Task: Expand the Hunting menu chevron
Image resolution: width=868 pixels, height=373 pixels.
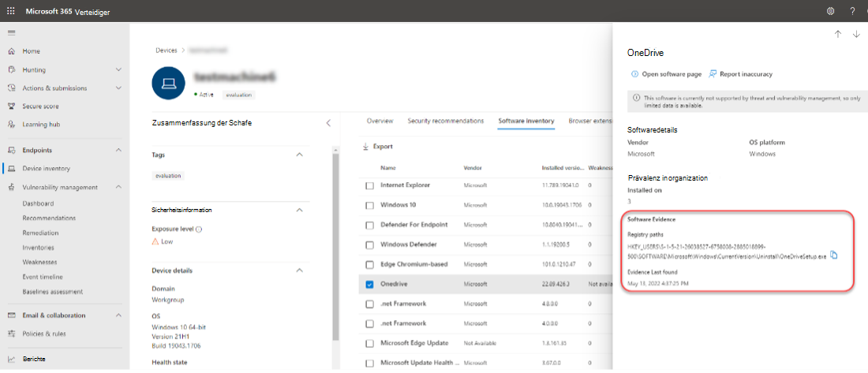Action: 118,69
